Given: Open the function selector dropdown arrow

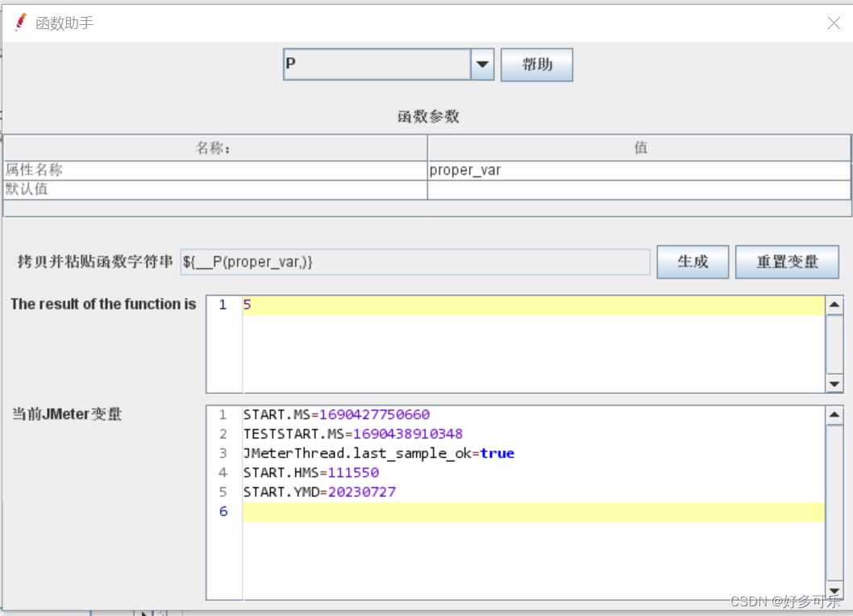Looking at the screenshot, I should coord(482,65).
